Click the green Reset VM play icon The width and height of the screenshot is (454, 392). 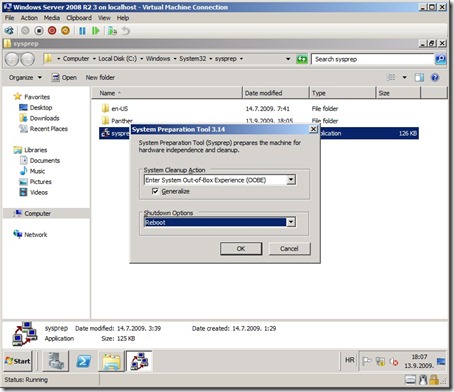[96, 31]
